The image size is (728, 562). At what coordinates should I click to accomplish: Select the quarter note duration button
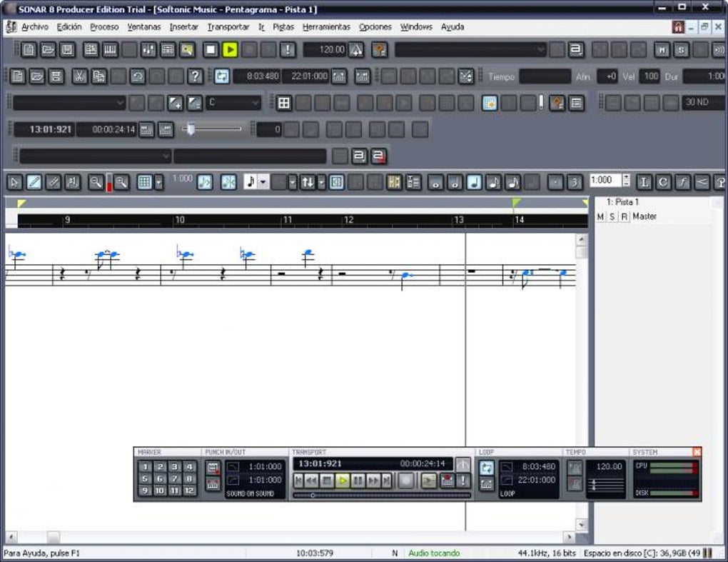(474, 182)
